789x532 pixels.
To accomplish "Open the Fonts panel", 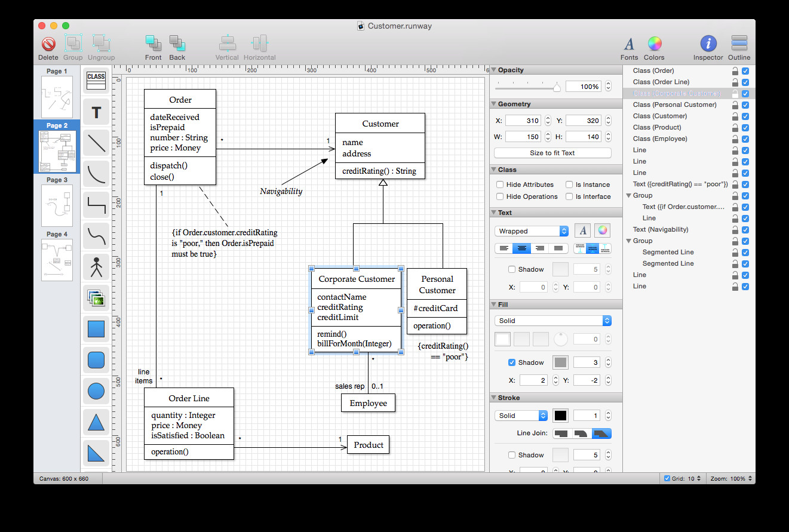I will pyautogui.click(x=629, y=44).
